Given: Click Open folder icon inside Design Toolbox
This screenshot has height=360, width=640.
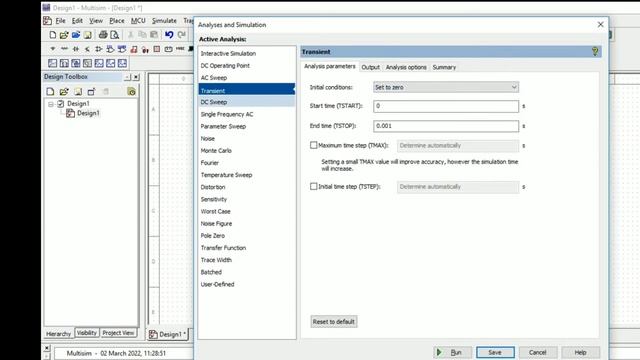Looking at the screenshot, I should pyautogui.click(x=64, y=91).
